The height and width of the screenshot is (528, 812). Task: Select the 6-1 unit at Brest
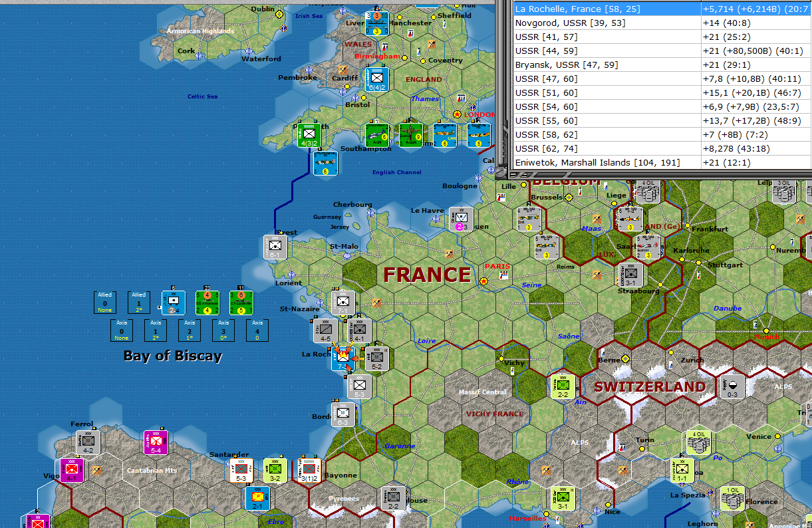tap(275, 247)
